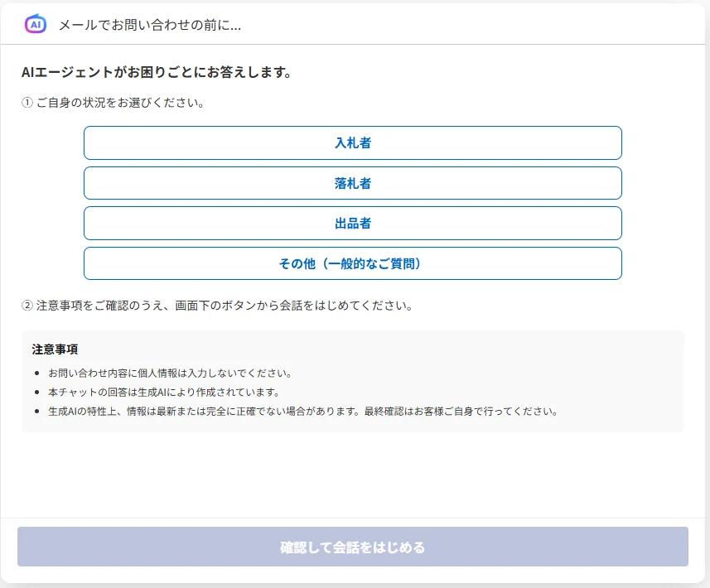Click the AI agent logo icon
This screenshot has height=588, width=710.
coord(36,24)
